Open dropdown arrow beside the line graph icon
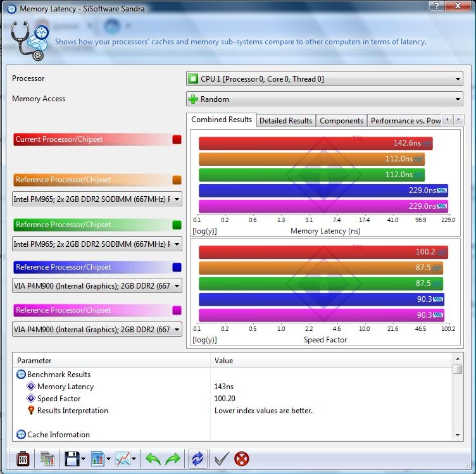The image size is (476, 474). click(x=134, y=459)
